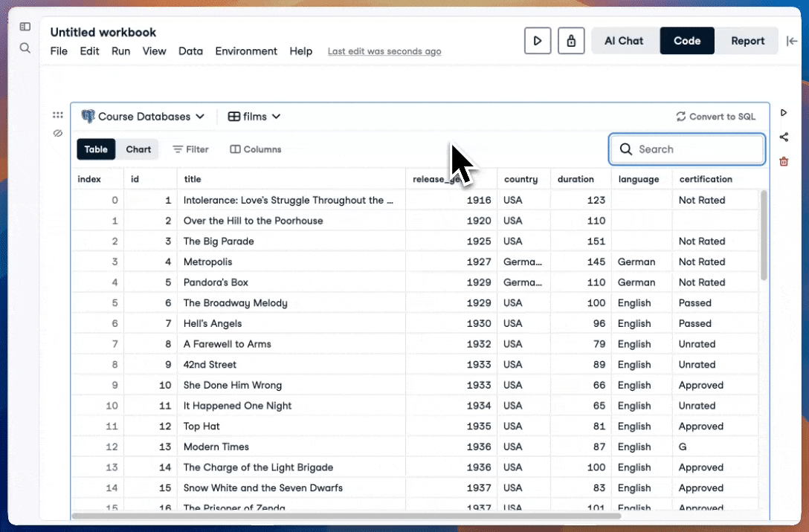Click the Untitled workbook title
809x532 pixels.
coord(103,32)
